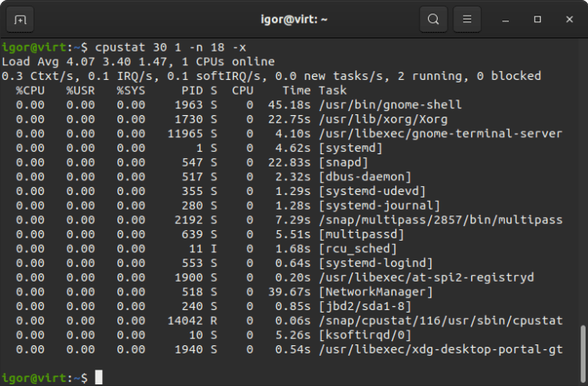The height and width of the screenshot is (386, 588).
Task: Click PID 11965 value
Action: 185,134
